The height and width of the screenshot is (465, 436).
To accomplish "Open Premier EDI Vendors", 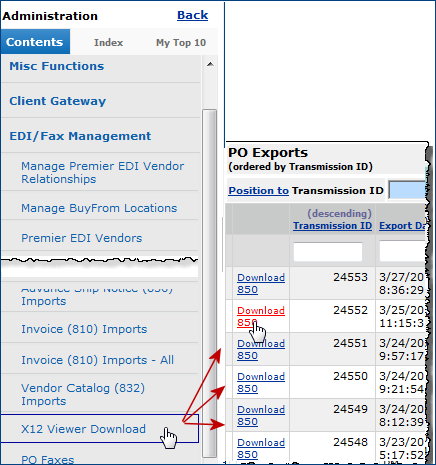I will click(x=82, y=238).
